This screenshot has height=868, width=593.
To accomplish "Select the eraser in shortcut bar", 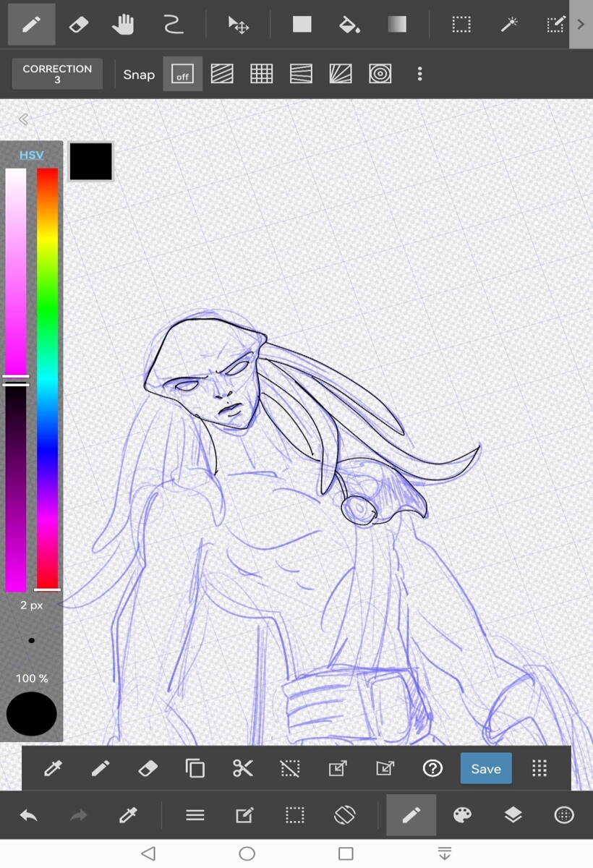I will click(x=148, y=769).
